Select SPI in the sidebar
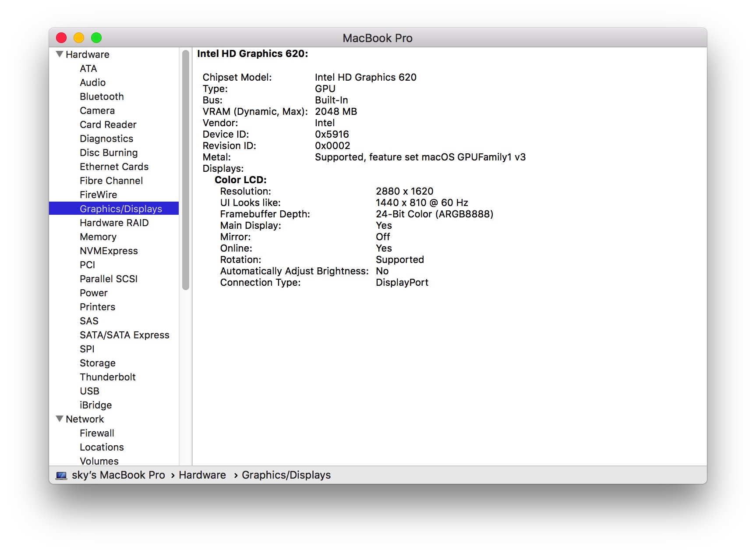The height and width of the screenshot is (554, 756). (87, 349)
